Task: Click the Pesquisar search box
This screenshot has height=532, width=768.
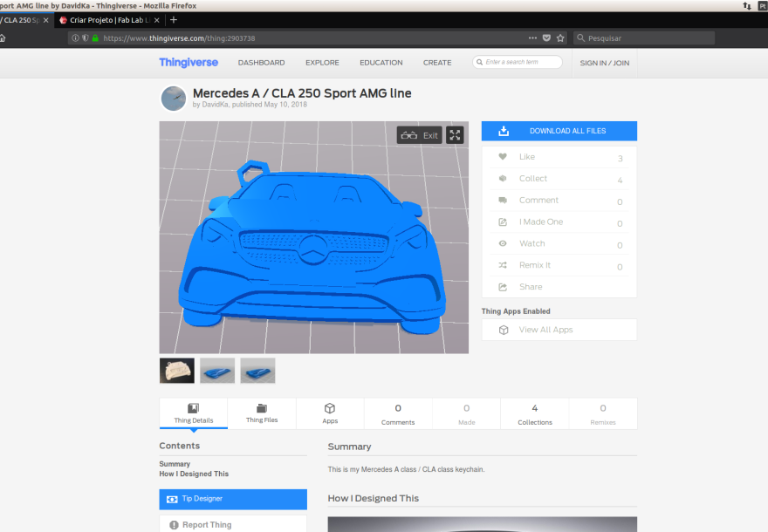Action: [643, 38]
